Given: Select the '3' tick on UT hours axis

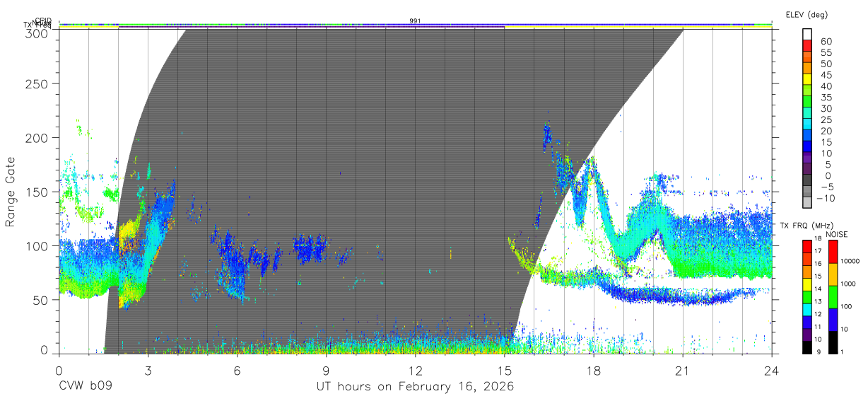Looking at the screenshot, I should pyautogui.click(x=148, y=370).
